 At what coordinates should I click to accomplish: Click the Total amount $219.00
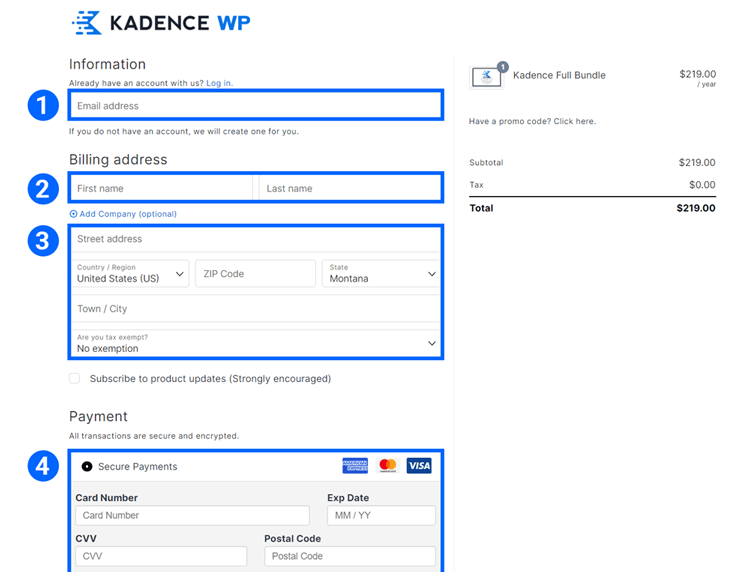pos(696,208)
